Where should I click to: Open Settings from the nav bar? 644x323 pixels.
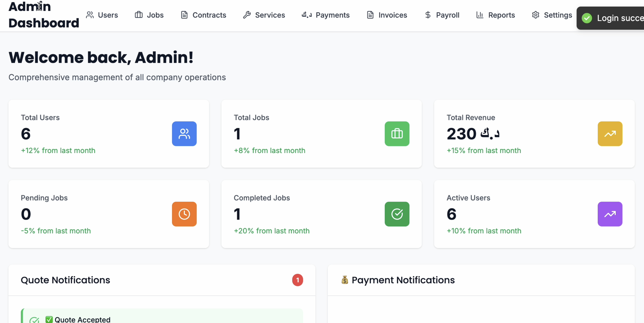pos(552,15)
